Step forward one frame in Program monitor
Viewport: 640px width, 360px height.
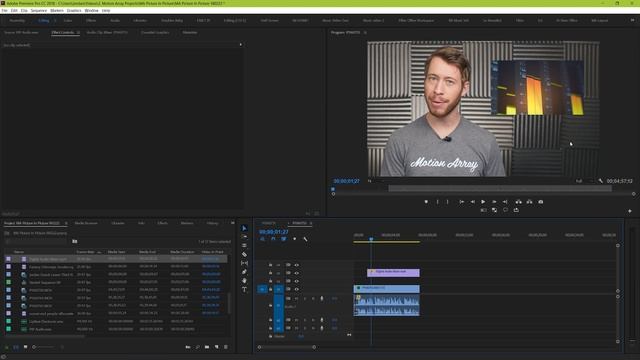494,202
